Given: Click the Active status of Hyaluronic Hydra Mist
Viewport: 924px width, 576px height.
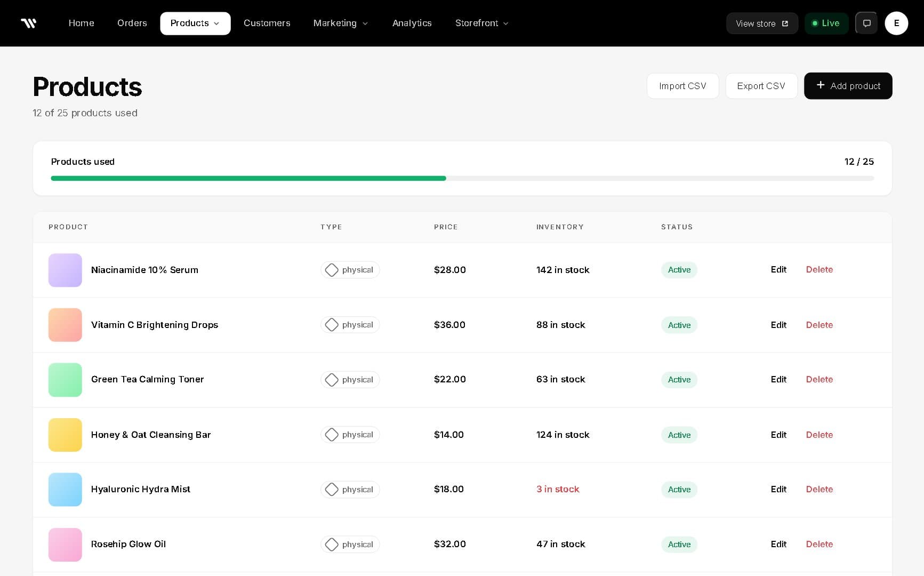Looking at the screenshot, I should click(x=679, y=490).
